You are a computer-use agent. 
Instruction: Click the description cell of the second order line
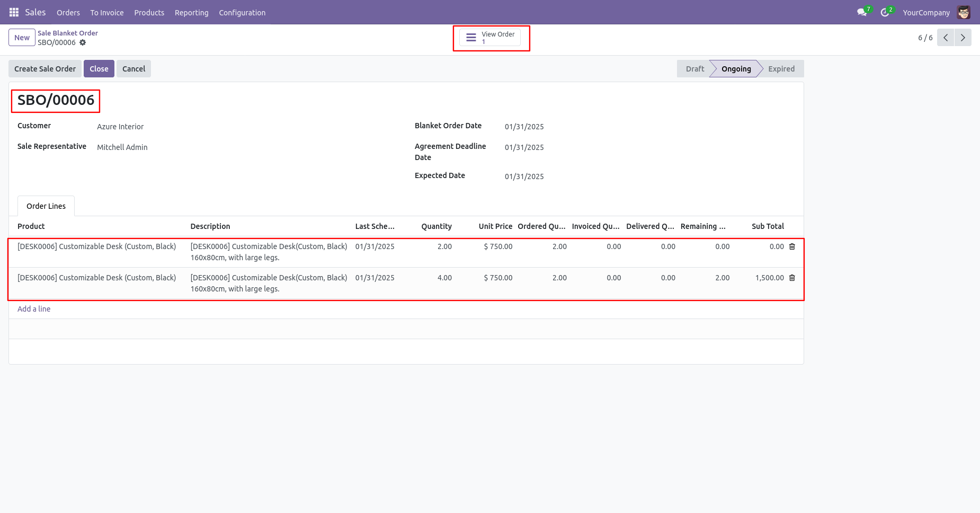coord(269,283)
